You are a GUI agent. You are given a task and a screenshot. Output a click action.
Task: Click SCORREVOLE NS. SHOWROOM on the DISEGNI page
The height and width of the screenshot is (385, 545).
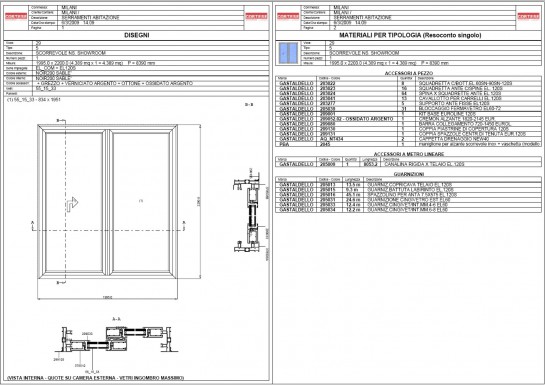coord(71,53)
